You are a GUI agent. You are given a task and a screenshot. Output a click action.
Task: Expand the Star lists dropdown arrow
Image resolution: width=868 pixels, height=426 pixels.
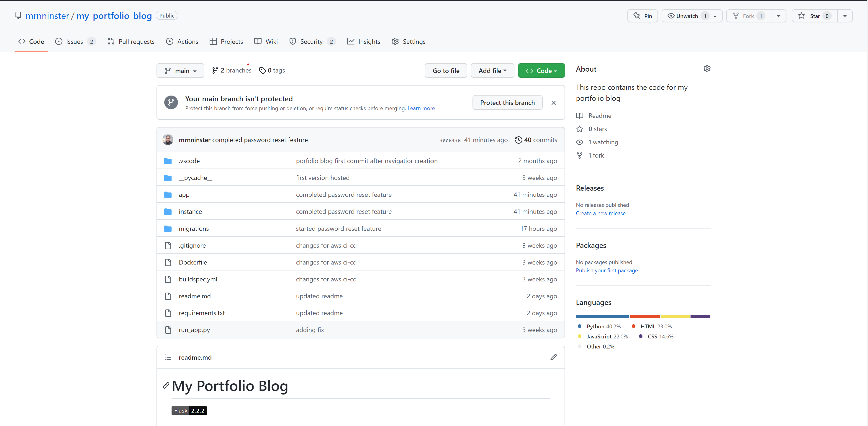[845, 16]
